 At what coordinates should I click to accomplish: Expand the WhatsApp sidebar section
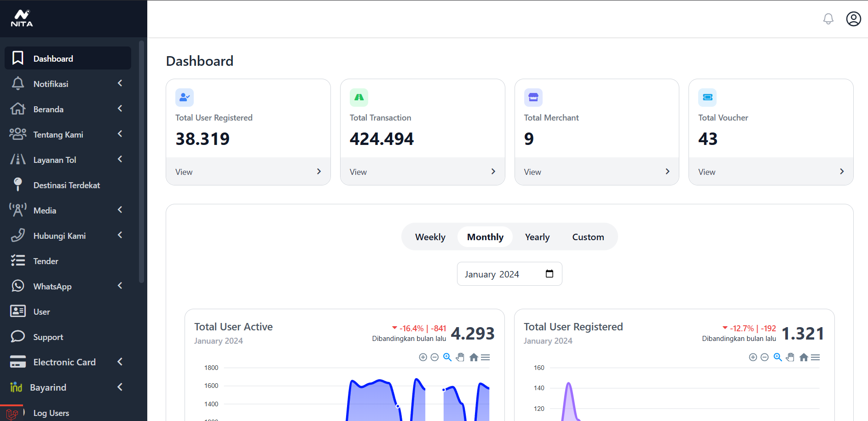119,286
